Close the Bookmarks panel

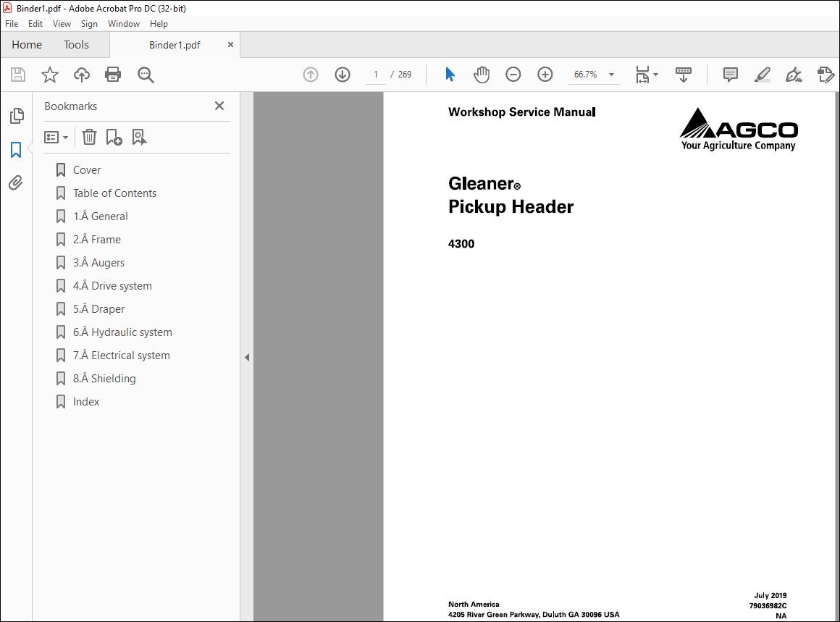coord(219,106)
